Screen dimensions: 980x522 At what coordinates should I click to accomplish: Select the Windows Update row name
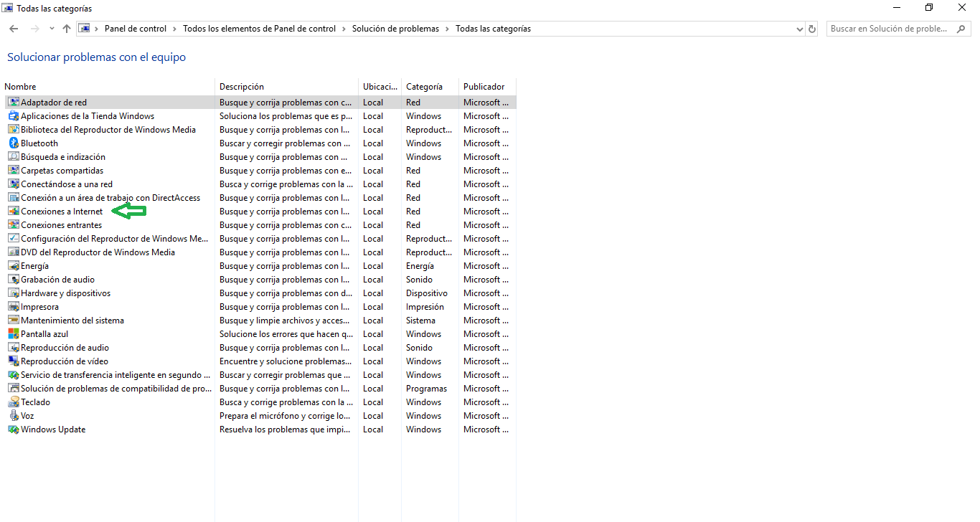tap(53, 430)
